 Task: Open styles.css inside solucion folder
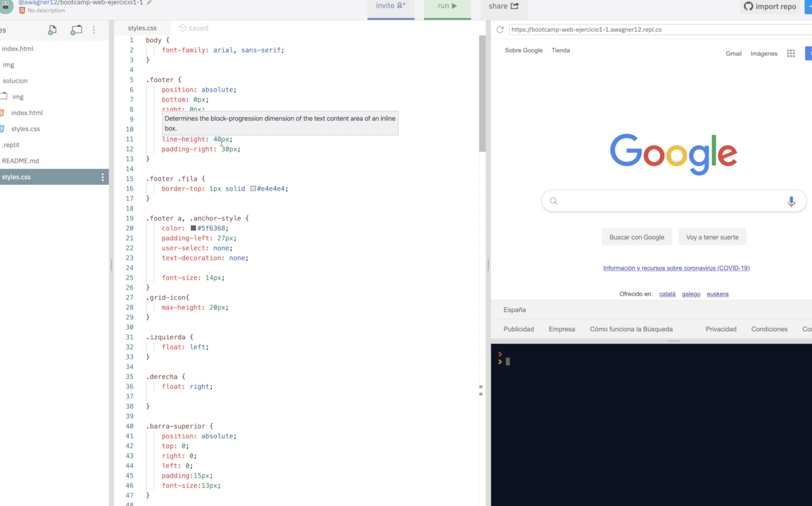tap(25, 129)
